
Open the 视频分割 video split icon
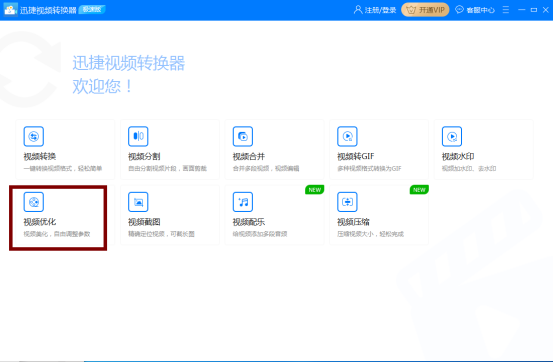click(x=138, y=136)
